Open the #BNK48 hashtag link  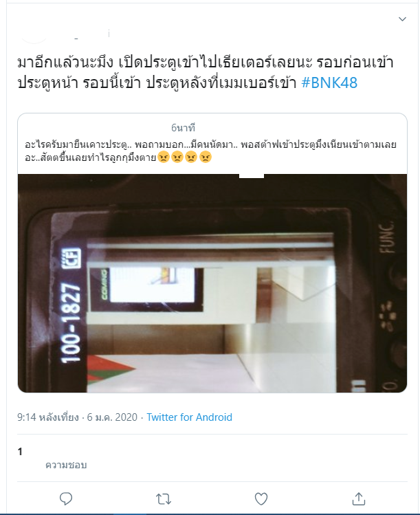[x=329, y=83]
